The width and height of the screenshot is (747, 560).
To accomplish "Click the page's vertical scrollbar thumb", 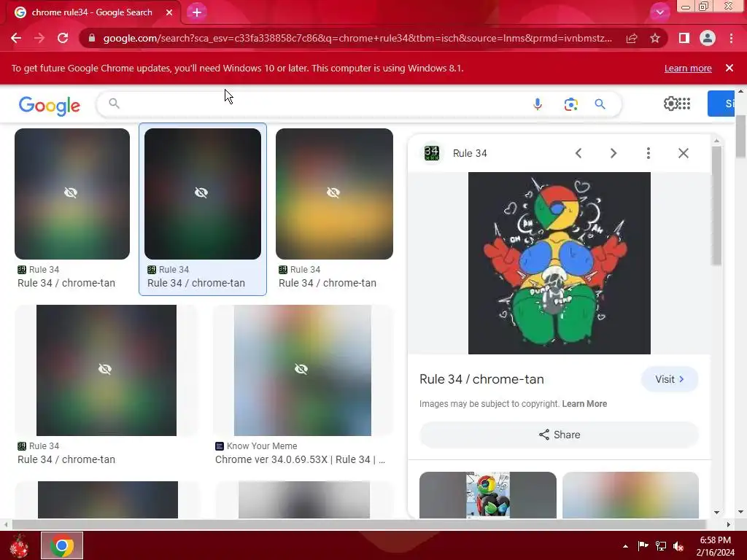I will 740,136.
